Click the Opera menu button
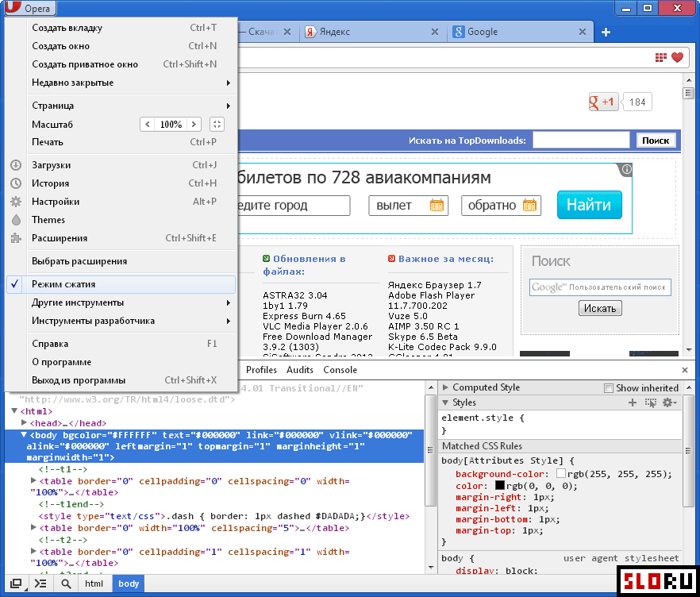Image resolution: width=700 pixels, height=597 pixels. pyautogui.click(x=29, y=8)
